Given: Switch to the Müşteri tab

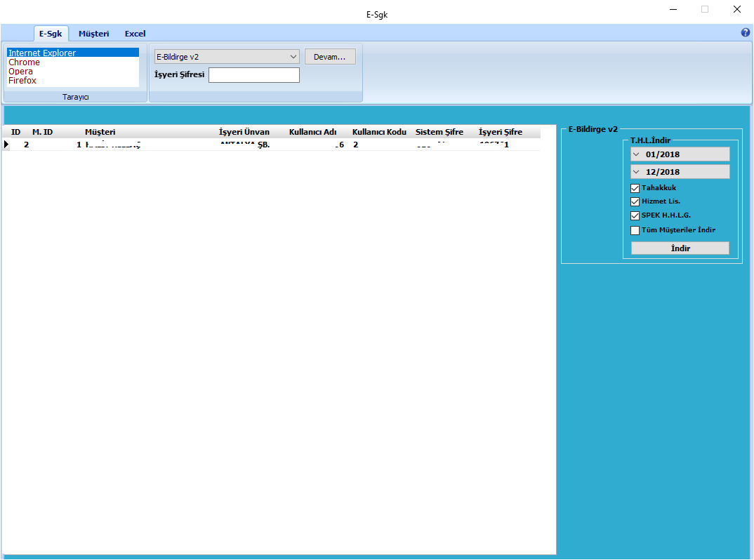Looking at the screenshot, I should click(93, 34).
